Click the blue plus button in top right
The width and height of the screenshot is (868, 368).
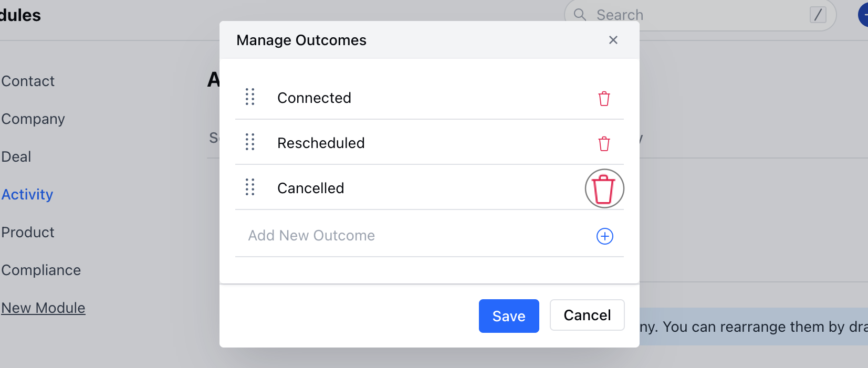[865, 14]
